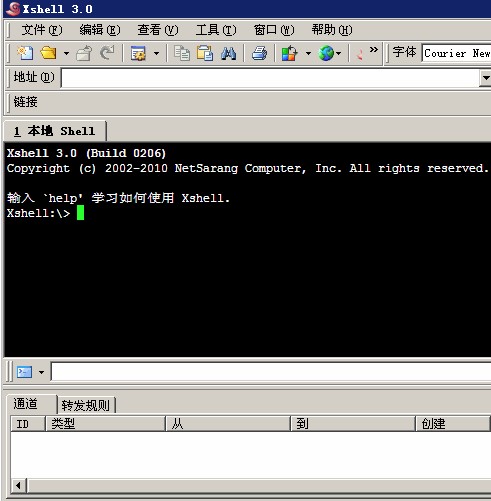
Task: Open the 查看(V) menu
Action: point(158,30)
